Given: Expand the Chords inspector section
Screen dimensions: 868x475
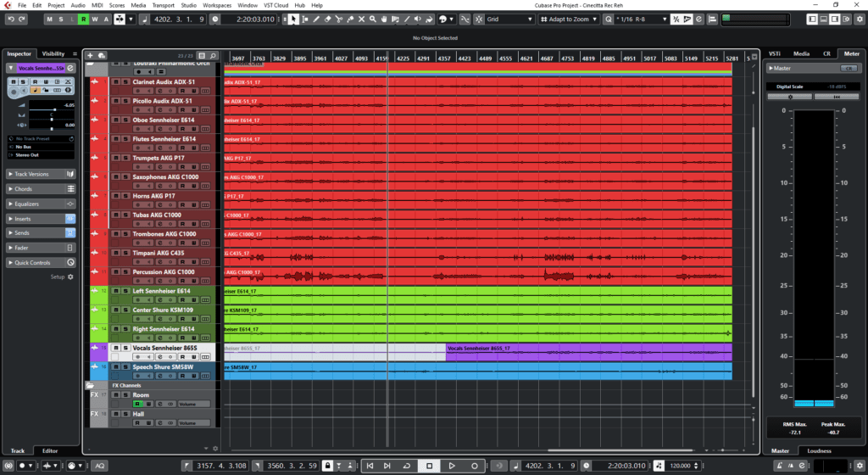Looking at the screenshot, I should 40,189.
